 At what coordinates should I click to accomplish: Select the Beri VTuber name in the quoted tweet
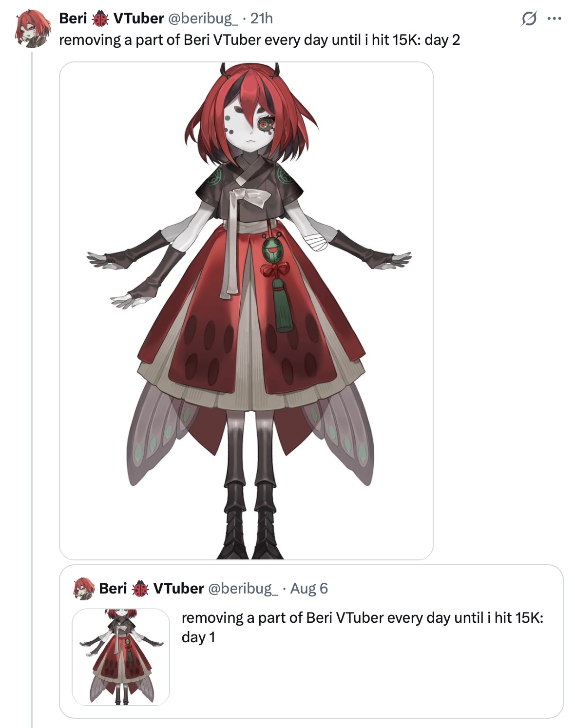pos(152,589)
